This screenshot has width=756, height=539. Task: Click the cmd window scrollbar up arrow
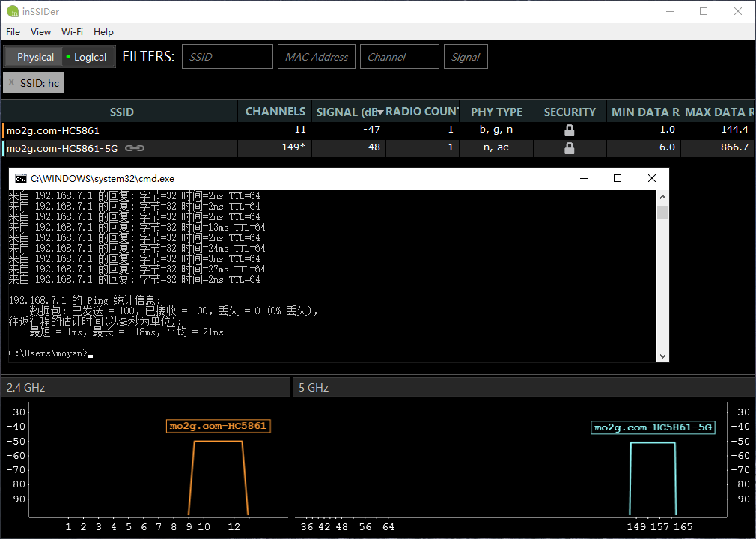coord(662,197)
